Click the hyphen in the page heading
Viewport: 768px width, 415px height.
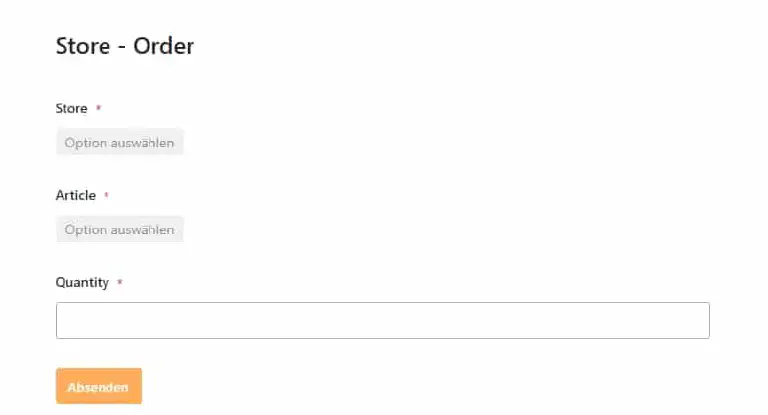(122, 48)
